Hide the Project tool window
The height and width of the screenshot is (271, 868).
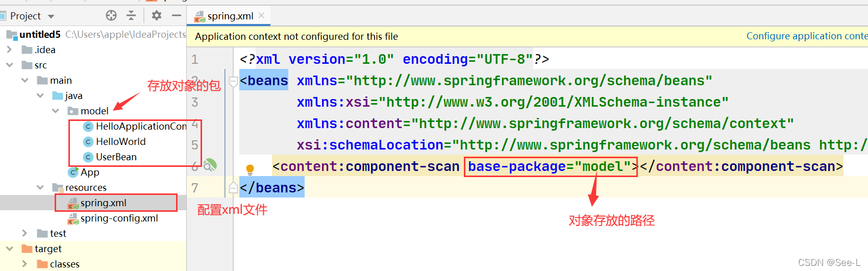177,15
